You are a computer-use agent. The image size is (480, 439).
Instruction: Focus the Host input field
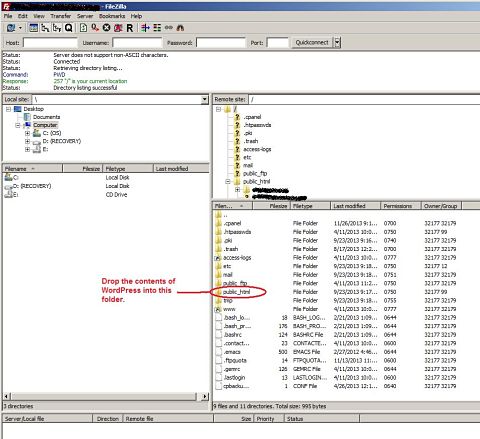point(50,43)
